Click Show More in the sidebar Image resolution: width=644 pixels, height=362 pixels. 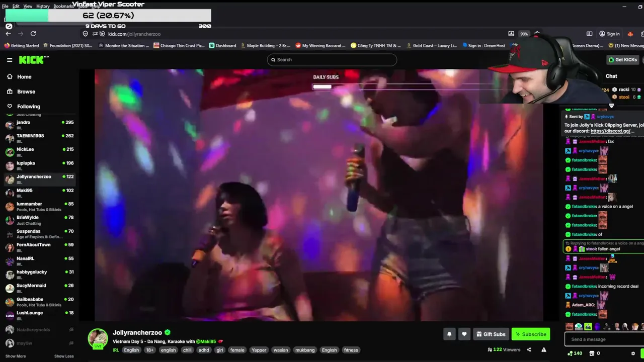tap(15, 356)
